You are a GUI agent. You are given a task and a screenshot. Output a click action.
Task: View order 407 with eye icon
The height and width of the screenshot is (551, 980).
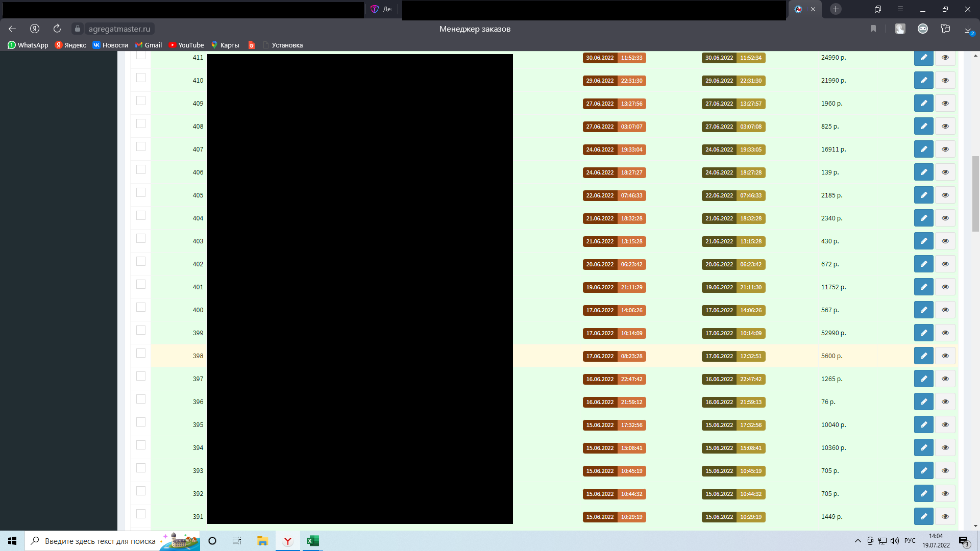(x=945, y=149)
